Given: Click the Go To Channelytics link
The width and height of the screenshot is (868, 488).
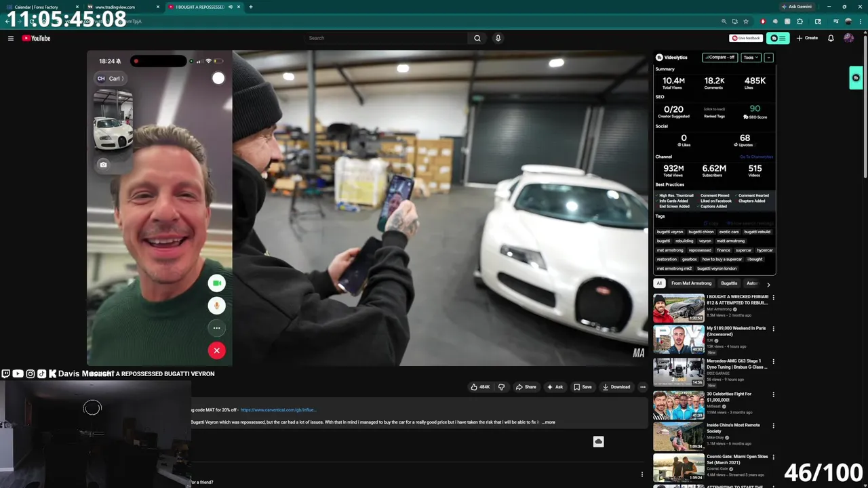Looking at the screenshot, I should coord(756,157).
